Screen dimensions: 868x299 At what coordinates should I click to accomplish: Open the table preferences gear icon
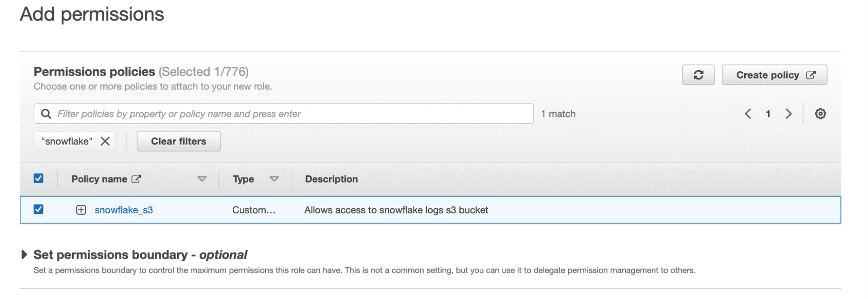click(820, 114)
